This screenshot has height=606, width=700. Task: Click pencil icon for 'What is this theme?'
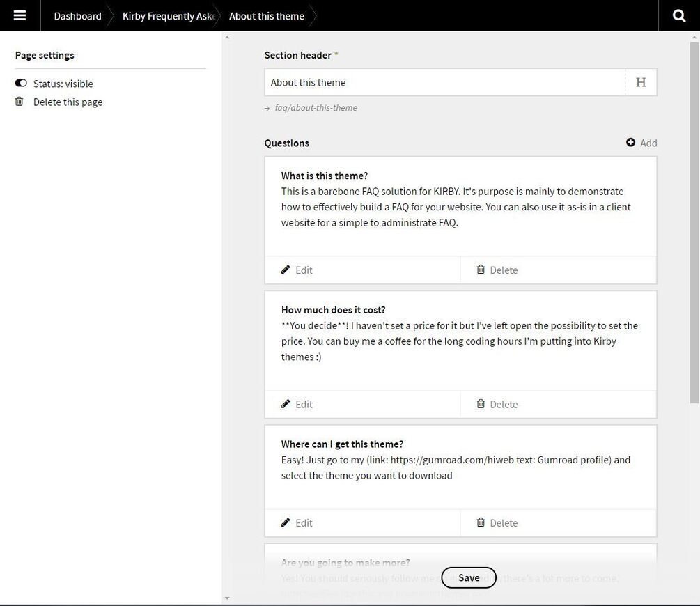286,270
